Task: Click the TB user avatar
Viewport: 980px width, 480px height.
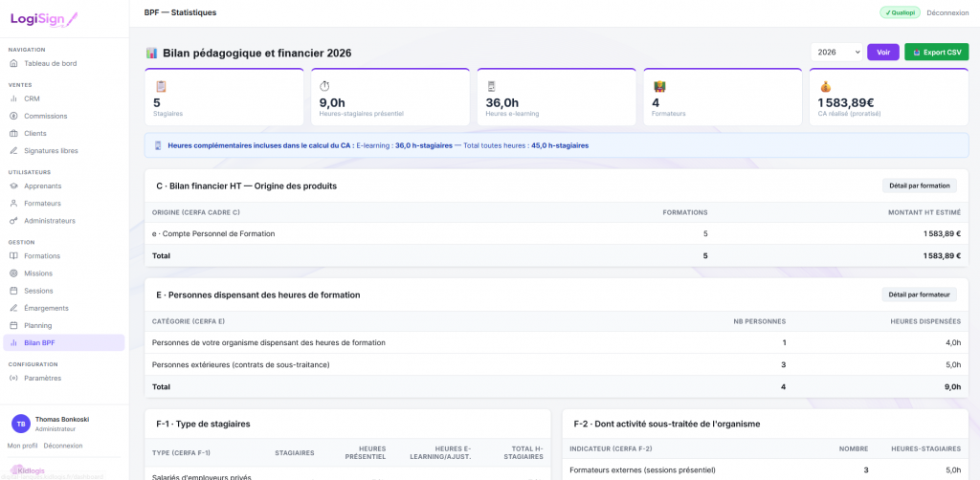Action: click(x=21, y=424)
